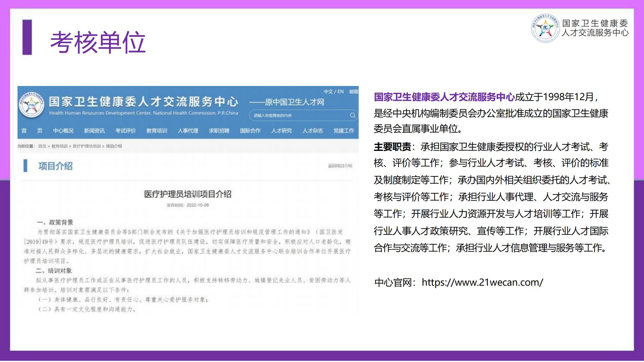This screenshot has height=362, width=644.
Task: Click the 项目介绍 section heading
Action: 55,166
